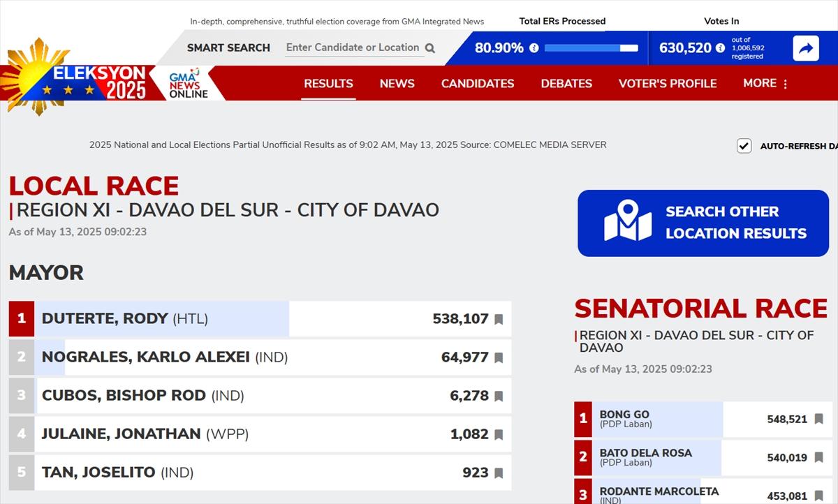Open the Debates section

[x=566, y=83]
